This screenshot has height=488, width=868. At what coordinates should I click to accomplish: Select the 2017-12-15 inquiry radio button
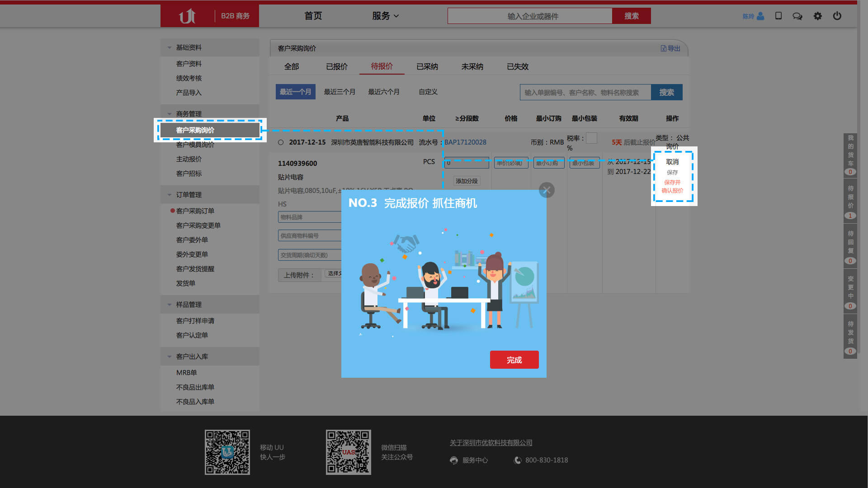(281, 142)
